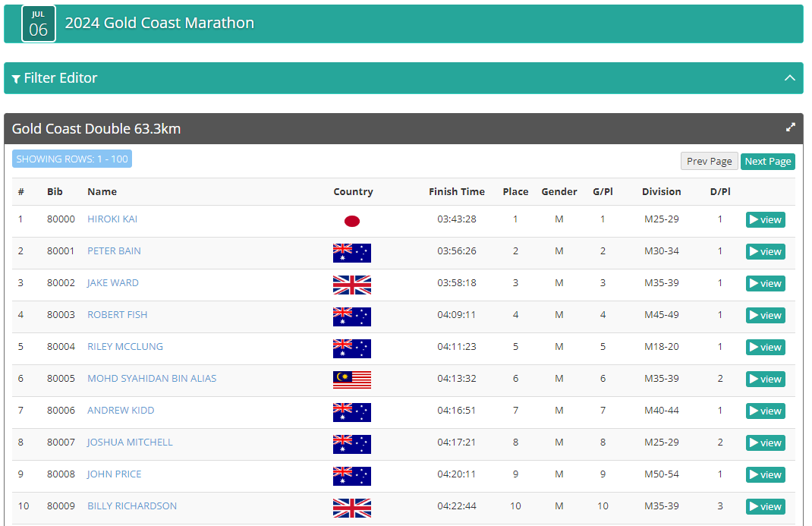Click the Bib column header
Screen dimensions: 812x526
tap(55, 191)
